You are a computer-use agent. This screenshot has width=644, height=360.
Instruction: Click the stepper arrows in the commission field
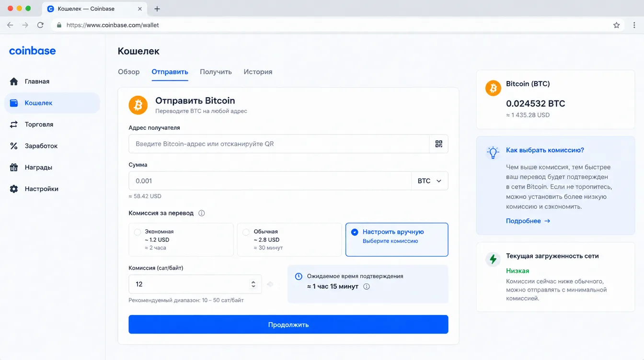(x=253, y=284)
